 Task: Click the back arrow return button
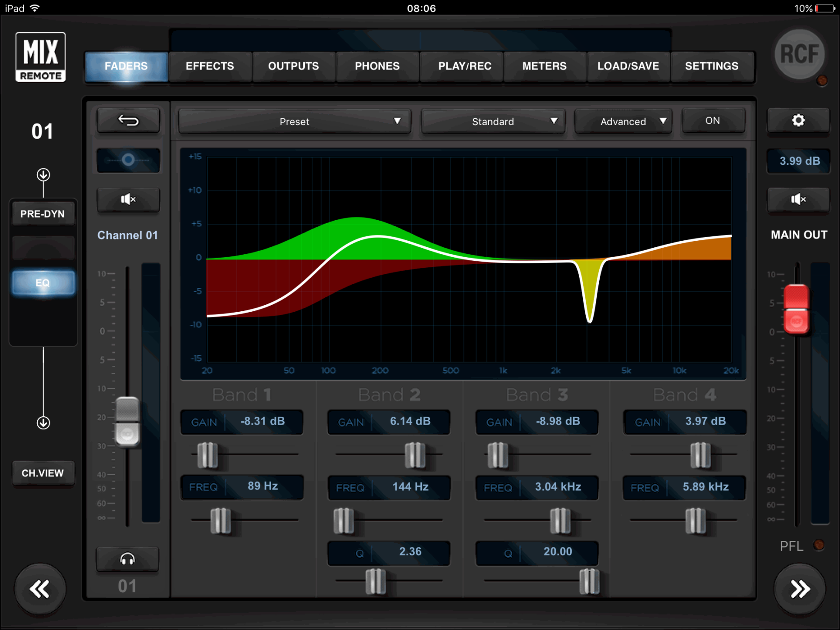pos(128,121)
